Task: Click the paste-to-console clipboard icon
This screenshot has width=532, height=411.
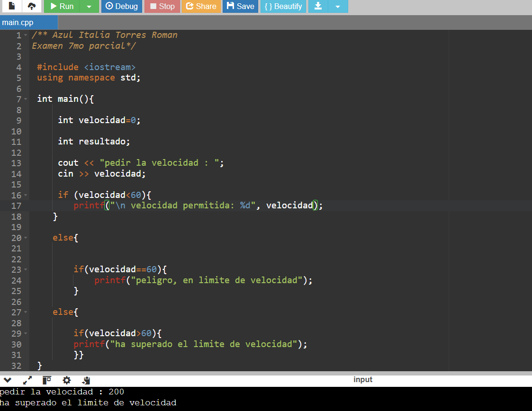Action: pos(86,380)
